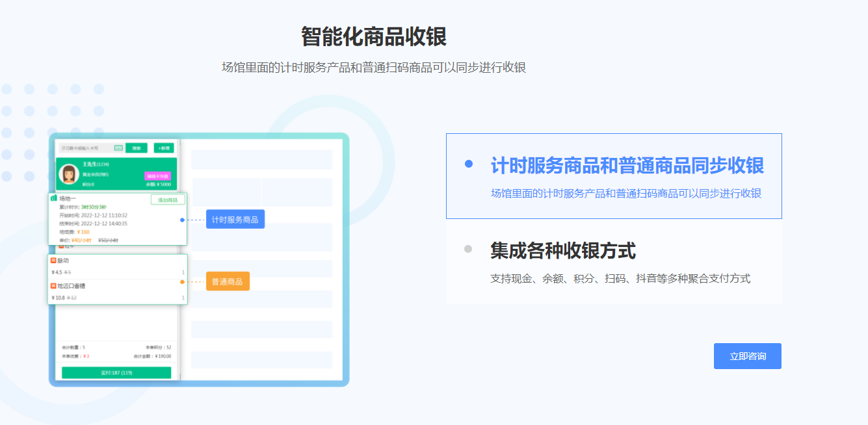
Task: Click the blue description under 计时服务商品和普通商品同步收银
Action: (x=626, y=194)
